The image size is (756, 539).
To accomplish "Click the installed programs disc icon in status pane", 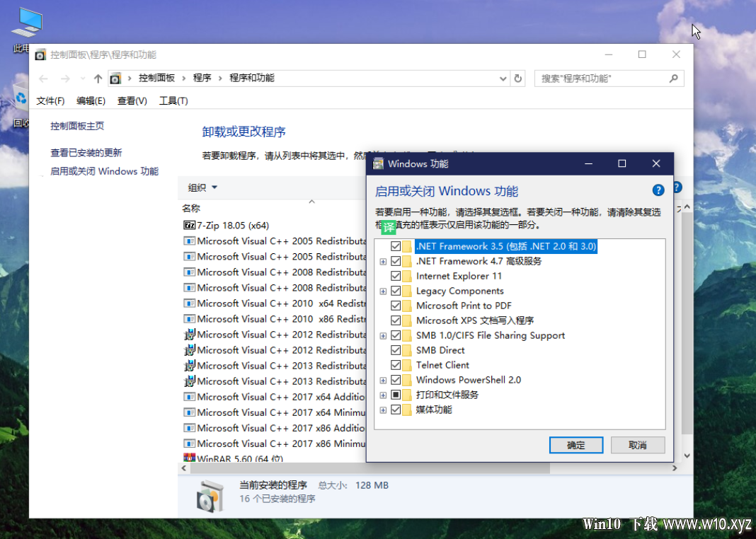I will click(210, 496).
